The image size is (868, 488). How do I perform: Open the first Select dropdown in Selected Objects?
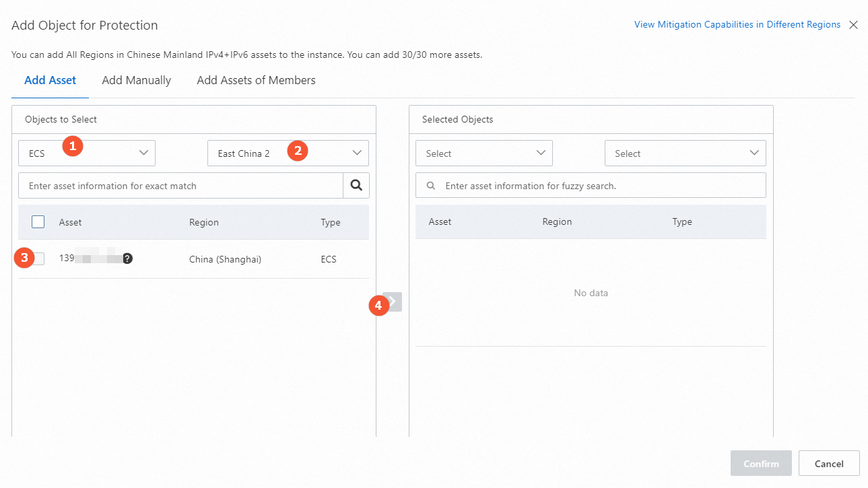click(x=483, y=153)
